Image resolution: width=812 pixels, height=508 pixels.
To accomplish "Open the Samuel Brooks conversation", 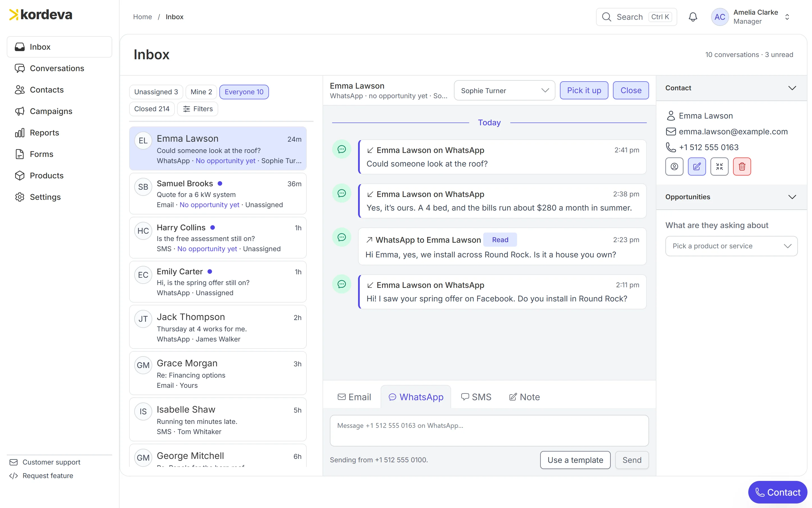I will coord(218,194).
